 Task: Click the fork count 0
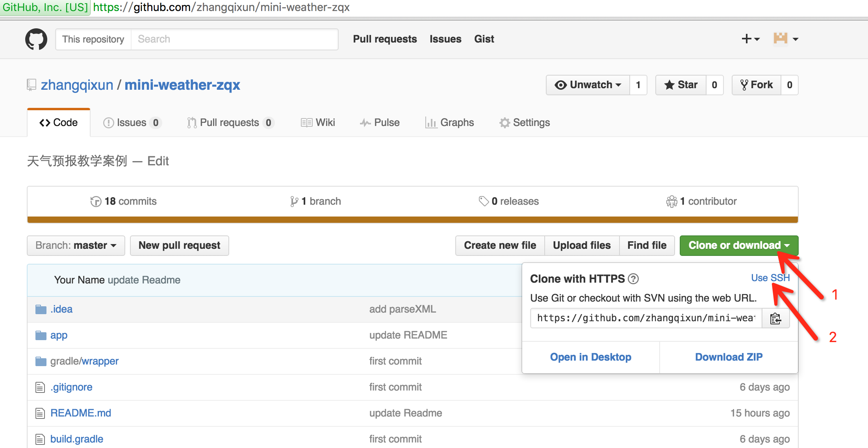tap(790, 85)
